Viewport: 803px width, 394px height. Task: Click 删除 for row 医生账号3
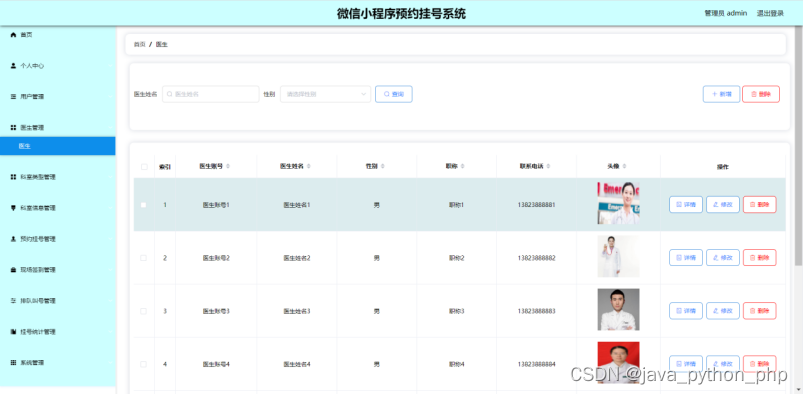(759, 310)
